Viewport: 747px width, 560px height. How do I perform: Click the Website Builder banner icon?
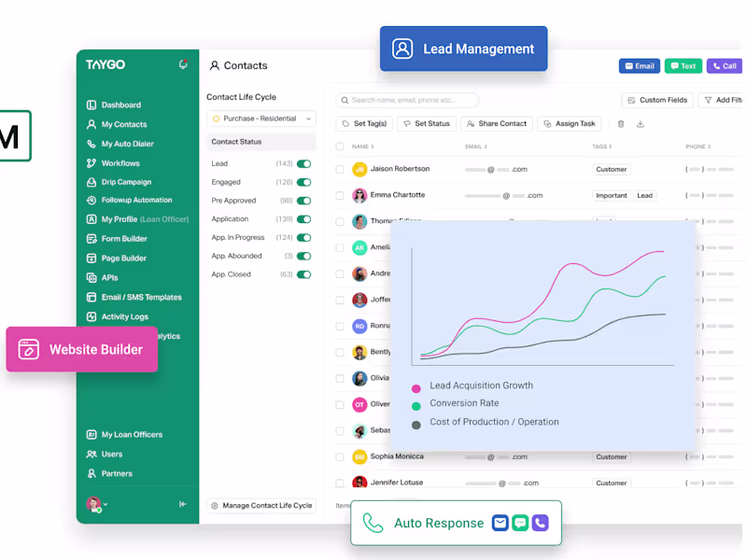(x=29, y=349)
